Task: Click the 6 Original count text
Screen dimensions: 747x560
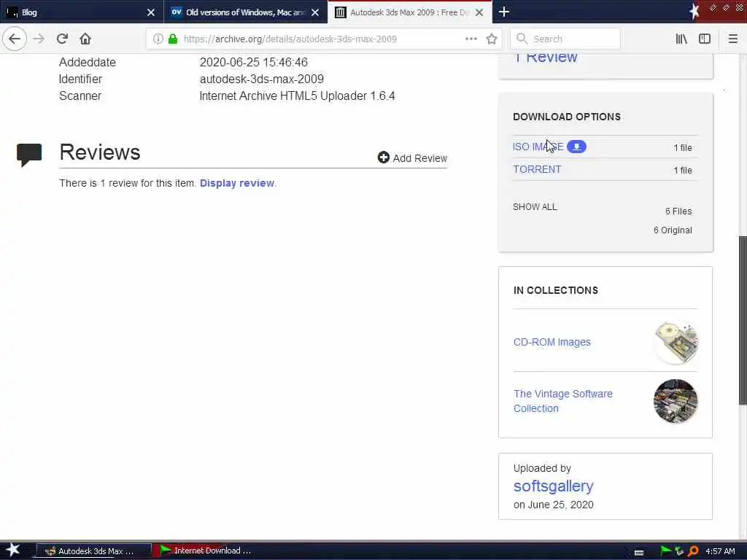Action: click(673, 230)
